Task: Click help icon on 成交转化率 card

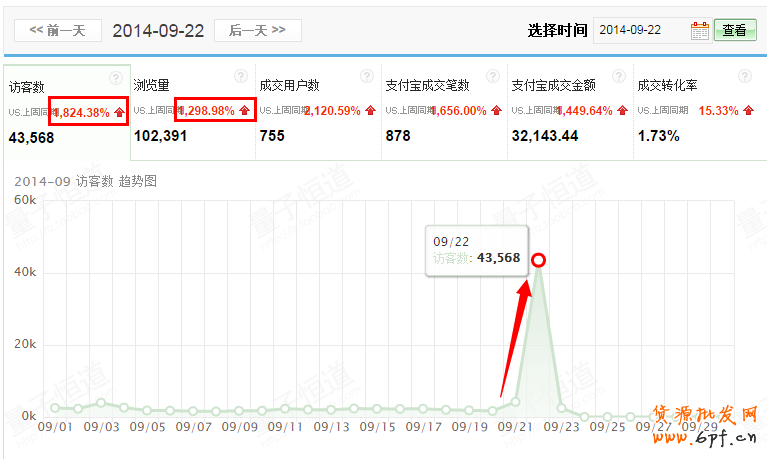Action: (x=745, y=77)
